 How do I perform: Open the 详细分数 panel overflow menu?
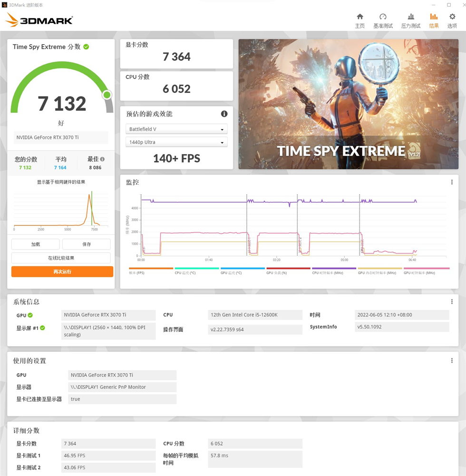point(451,430)
